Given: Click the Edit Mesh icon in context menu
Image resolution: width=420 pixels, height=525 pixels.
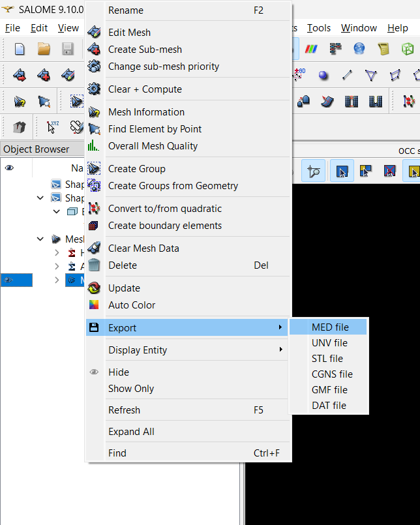Looking at the screenshot, I should pos(94,32).
